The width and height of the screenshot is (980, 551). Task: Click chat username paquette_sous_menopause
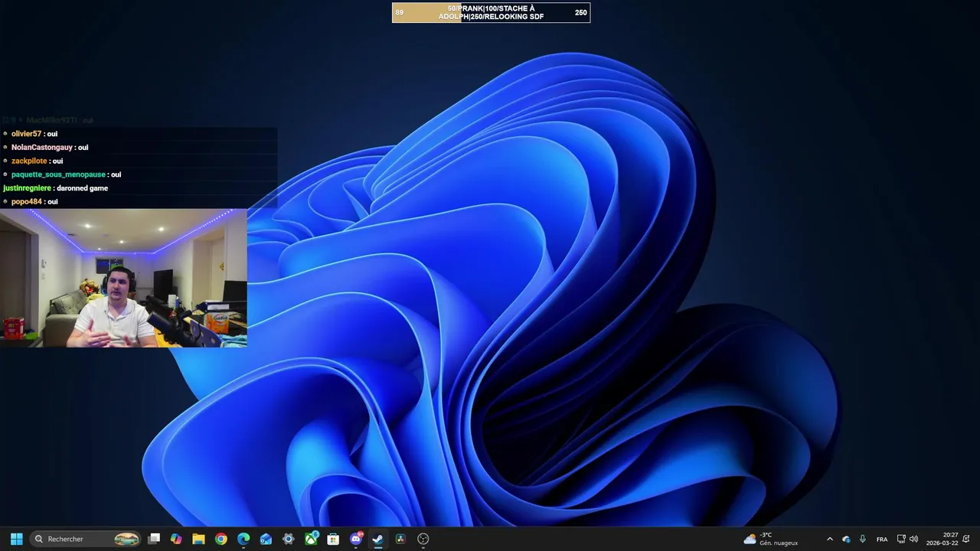[58, 174]
